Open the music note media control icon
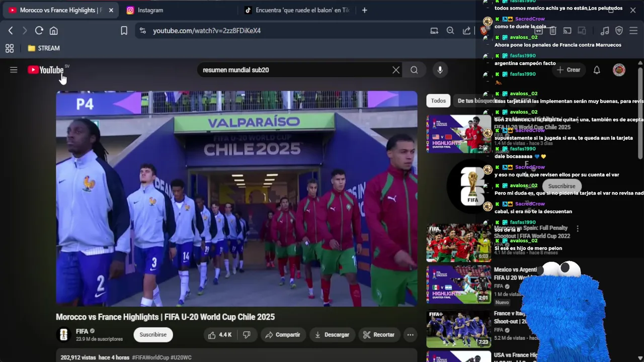Image resolution: width=644 pixels, height=362 pixels. 605,31
